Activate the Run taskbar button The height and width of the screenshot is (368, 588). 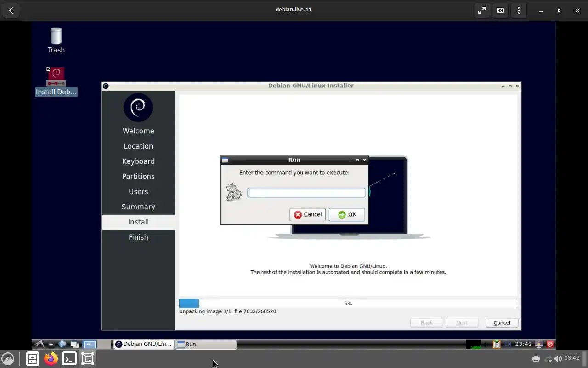coord(206,344)
